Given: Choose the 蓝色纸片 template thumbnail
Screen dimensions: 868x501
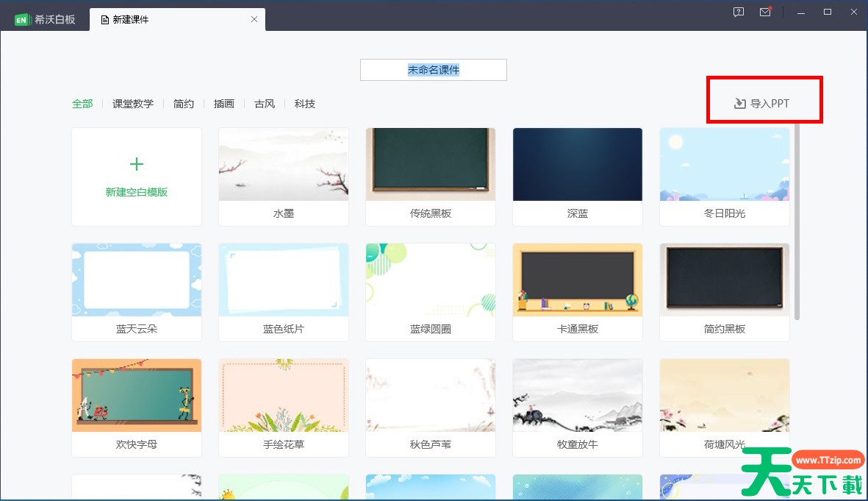Looking at the screenshot, I should click(x=284, y=280).
